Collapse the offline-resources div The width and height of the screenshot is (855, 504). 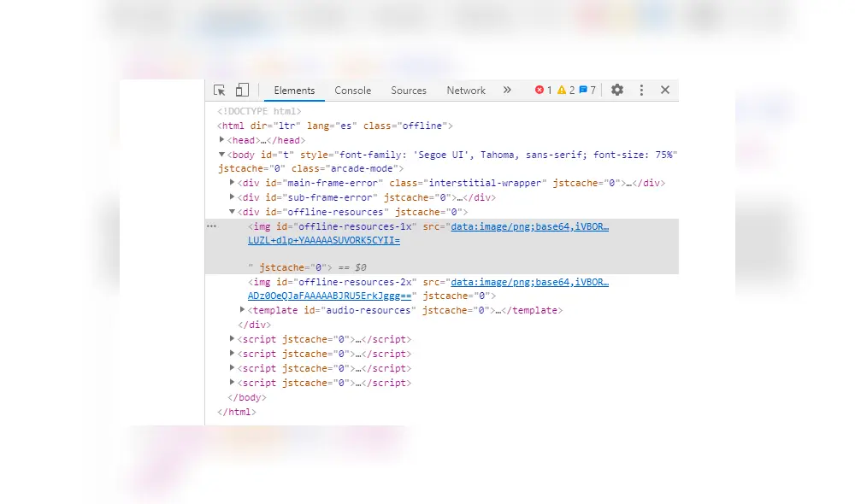[x=233, y=212]
